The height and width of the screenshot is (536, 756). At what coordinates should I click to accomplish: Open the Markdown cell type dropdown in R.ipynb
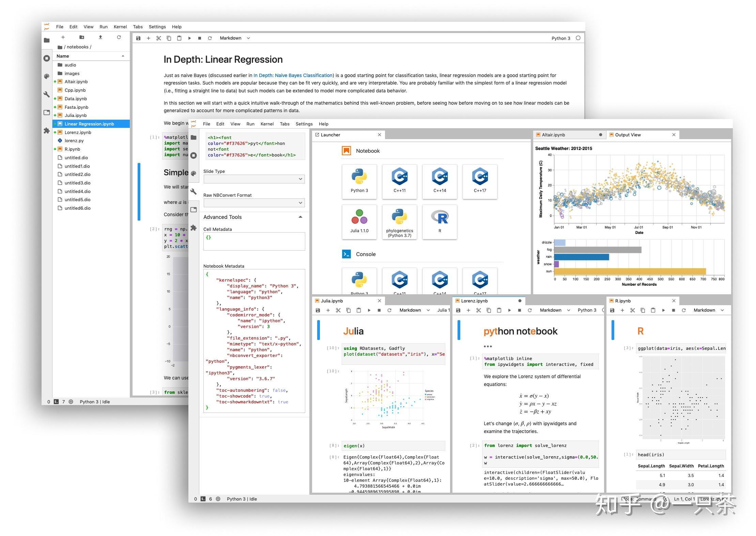709,310
